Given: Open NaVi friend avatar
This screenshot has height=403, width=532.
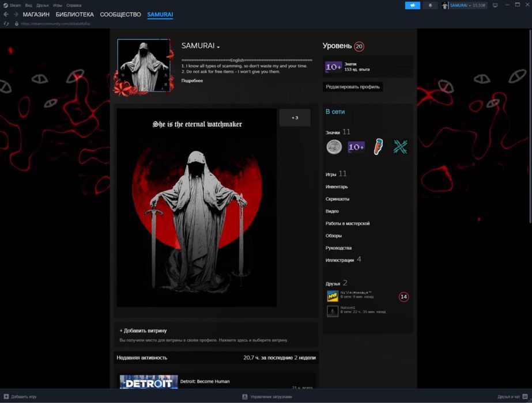Looking at the screenshot, I should 333,296.
